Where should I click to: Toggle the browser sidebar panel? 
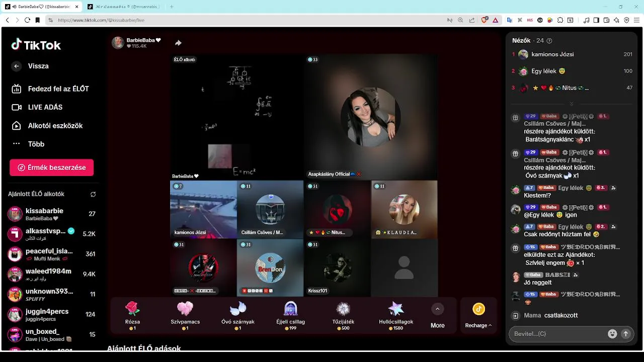[596, 20]
